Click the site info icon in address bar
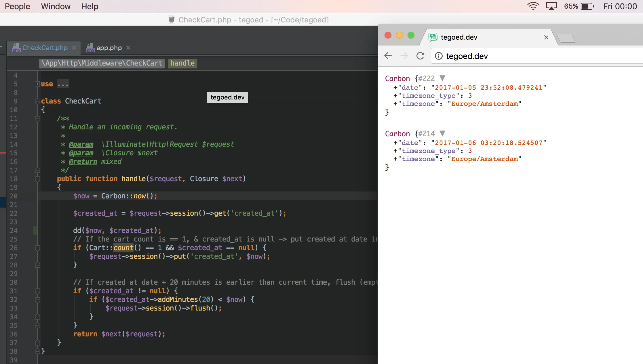The height and width of the screenshot is (364, 643). [x=439, y=56]
